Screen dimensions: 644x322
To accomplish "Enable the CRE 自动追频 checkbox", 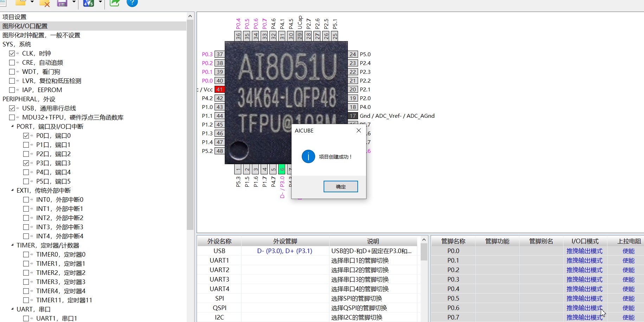I will 12,62.
